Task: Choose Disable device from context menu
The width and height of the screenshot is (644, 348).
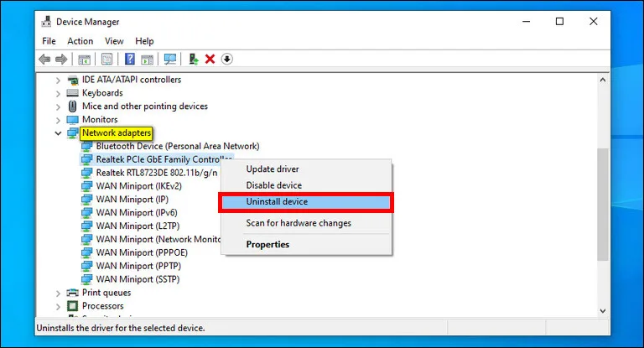Action: (306, 185)
